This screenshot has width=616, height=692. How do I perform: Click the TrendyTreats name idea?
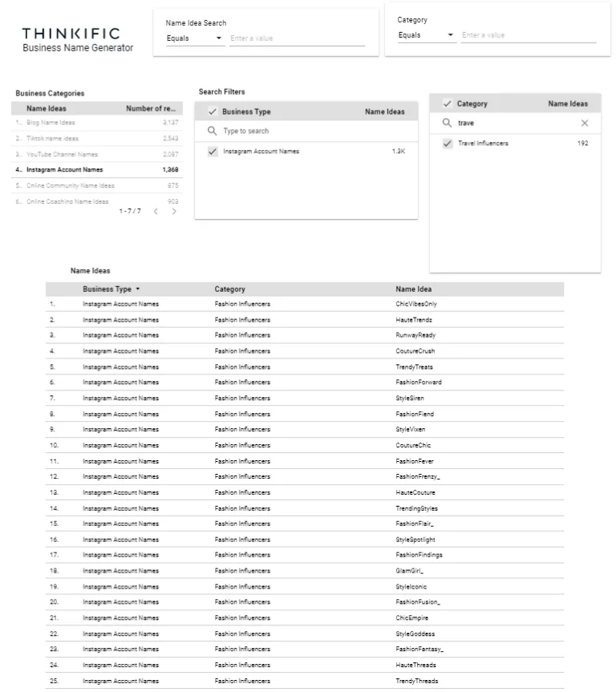[x=414, y=367]
